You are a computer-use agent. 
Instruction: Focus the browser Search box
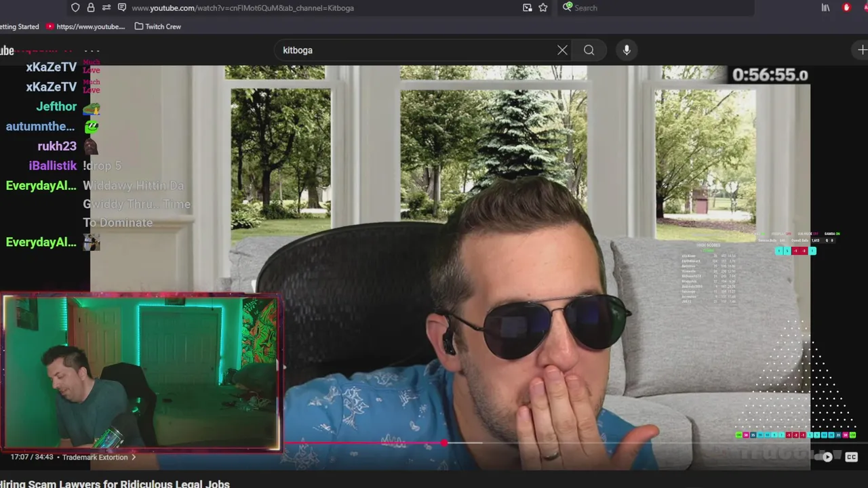658,7
